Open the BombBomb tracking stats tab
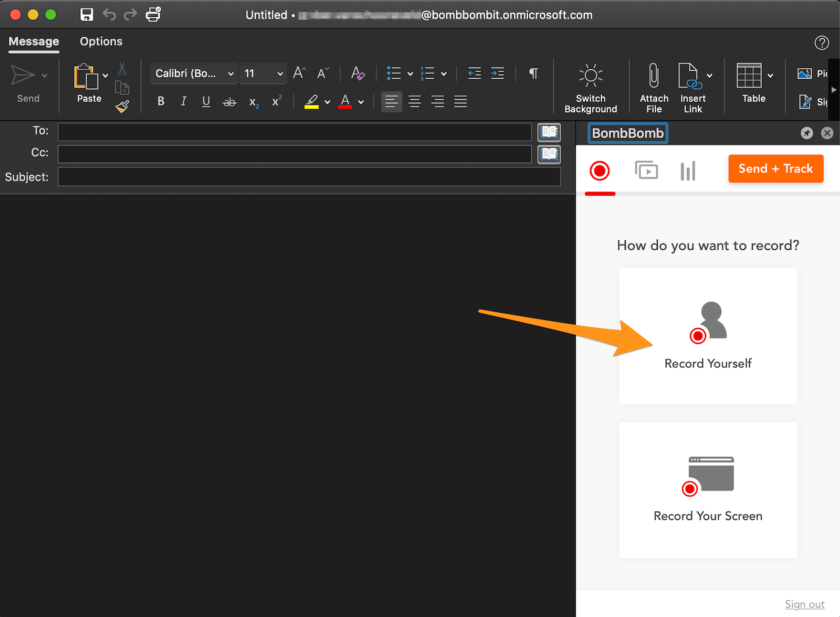840x617 pixels. point(688,171)
